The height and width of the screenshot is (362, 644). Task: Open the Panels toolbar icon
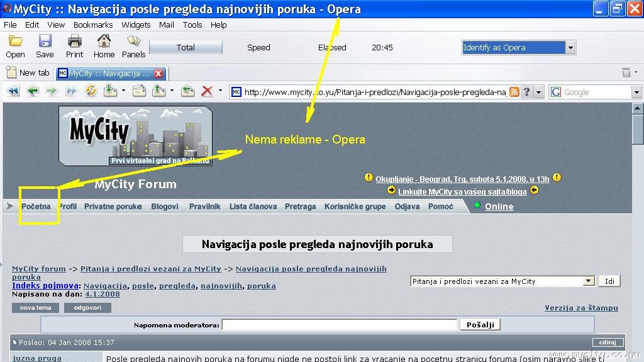coord(133,41)
